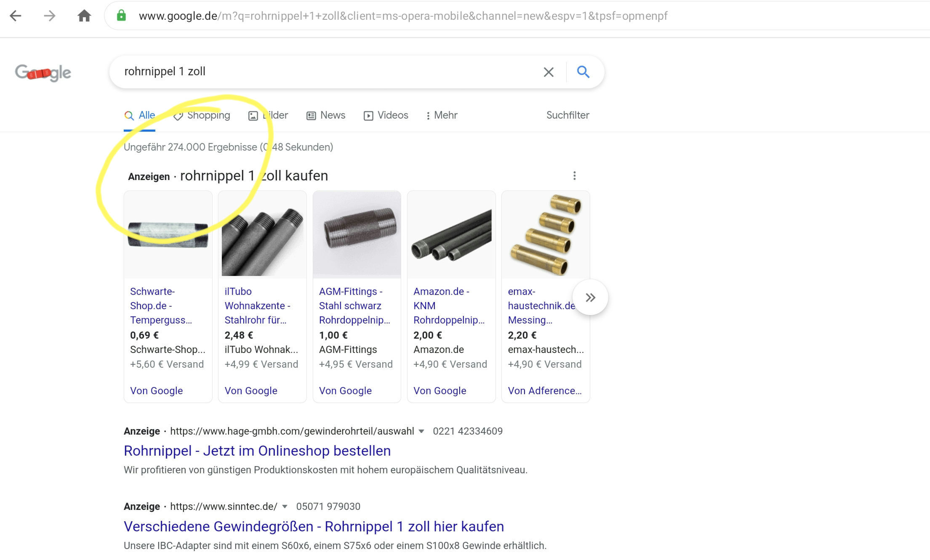This screenshot has height=560, width=930.
Task: Open Rohrnippel - Jetzt im Onlineshop bestellen
Action: [x=257, y=451]
